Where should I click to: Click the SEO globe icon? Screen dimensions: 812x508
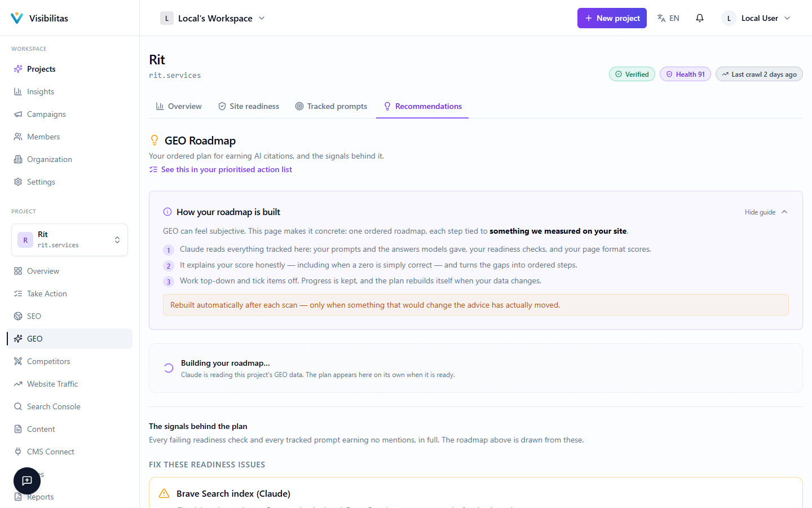(x=18, y=316)
